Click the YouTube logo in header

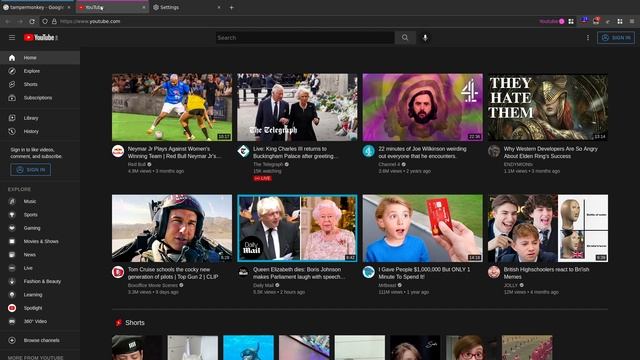point(40,38)
